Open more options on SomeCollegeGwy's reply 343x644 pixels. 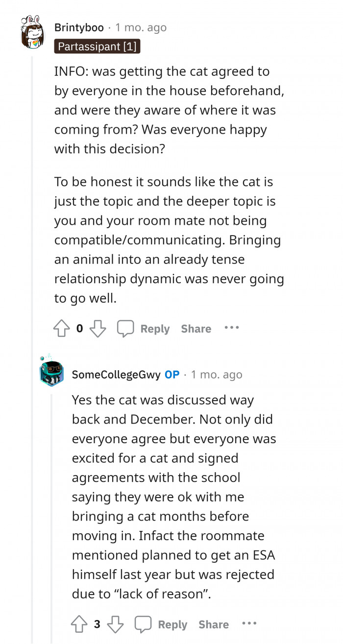pos(249,623)
